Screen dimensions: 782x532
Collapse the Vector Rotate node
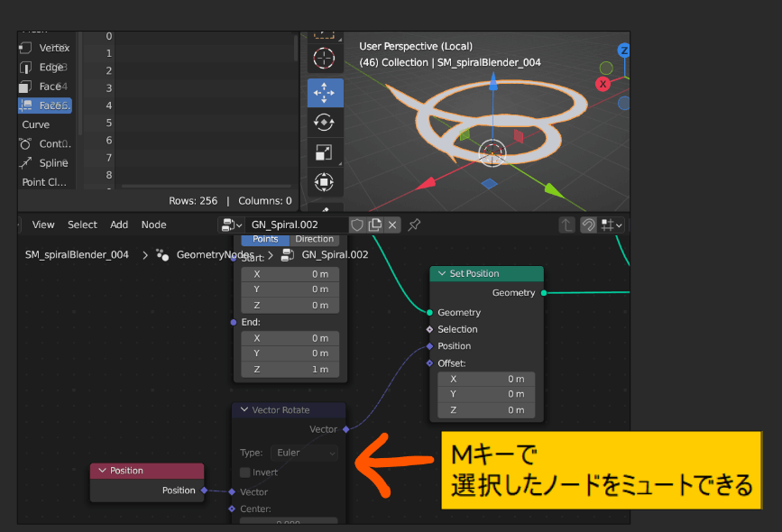coord(244,410)
